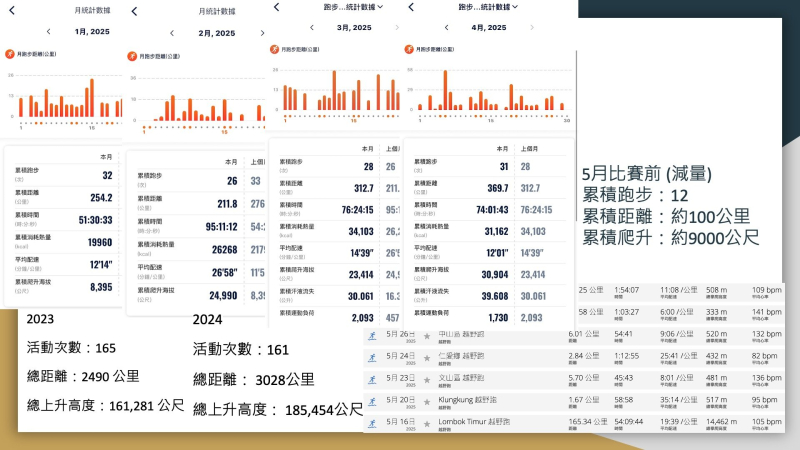The height and width of the screenshot is (450, 800).
Task: Toggle favorite star on 中山區 越野跑
Action: coord(427,335)
